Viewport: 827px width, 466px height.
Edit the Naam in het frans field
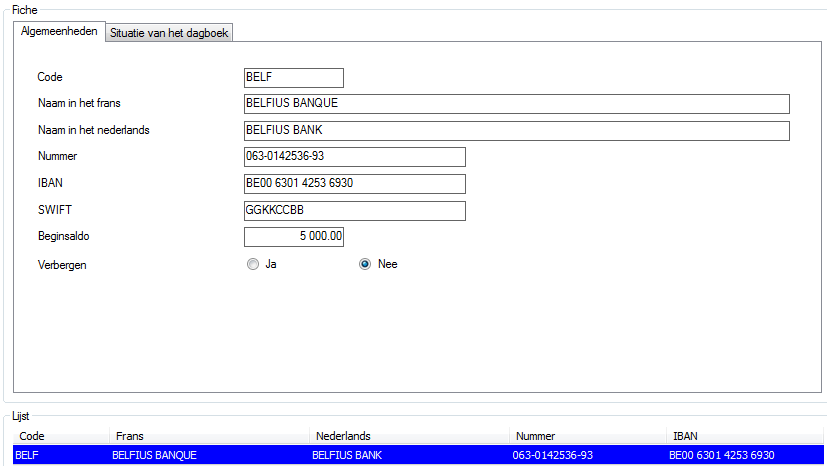coord(517,104)
